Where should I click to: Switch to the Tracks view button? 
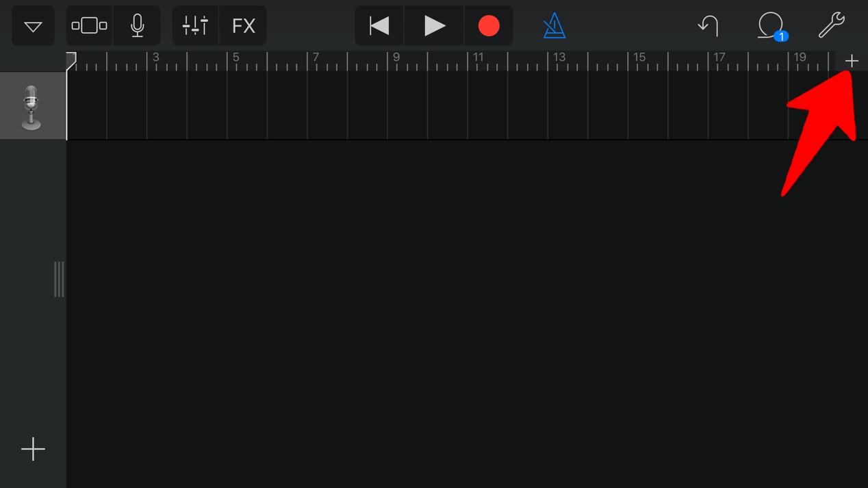tap(90, 26)
